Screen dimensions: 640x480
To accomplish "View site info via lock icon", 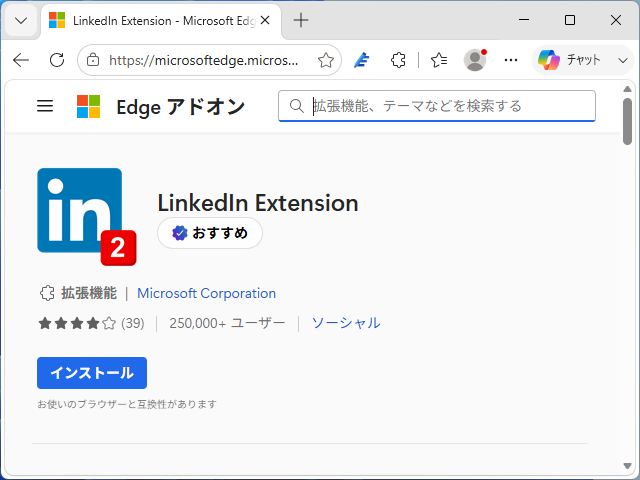I will click(x=93, y=60).
